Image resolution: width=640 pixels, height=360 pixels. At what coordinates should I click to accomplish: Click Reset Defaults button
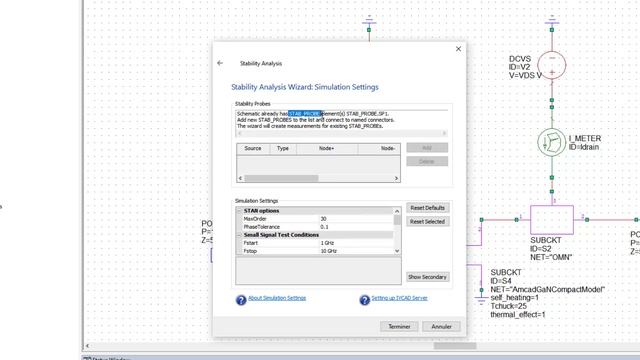(x=427, y=208)
